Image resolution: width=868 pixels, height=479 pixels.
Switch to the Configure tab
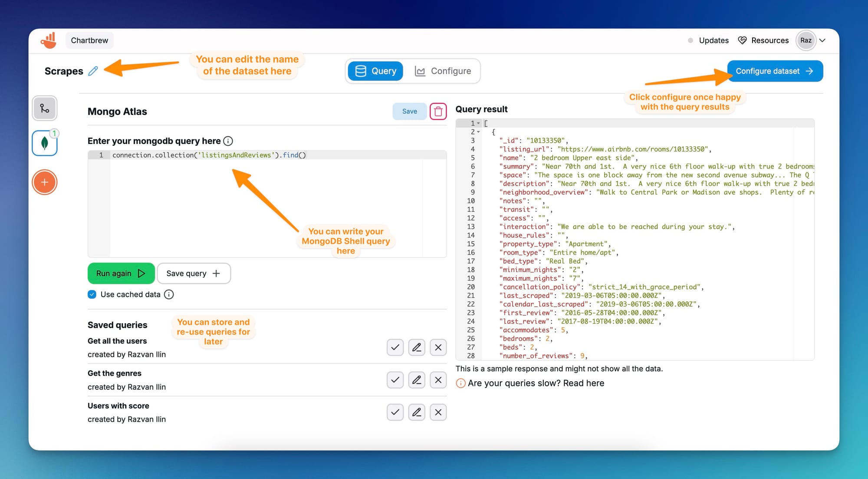pyautogui.click(x=444, y=71)
